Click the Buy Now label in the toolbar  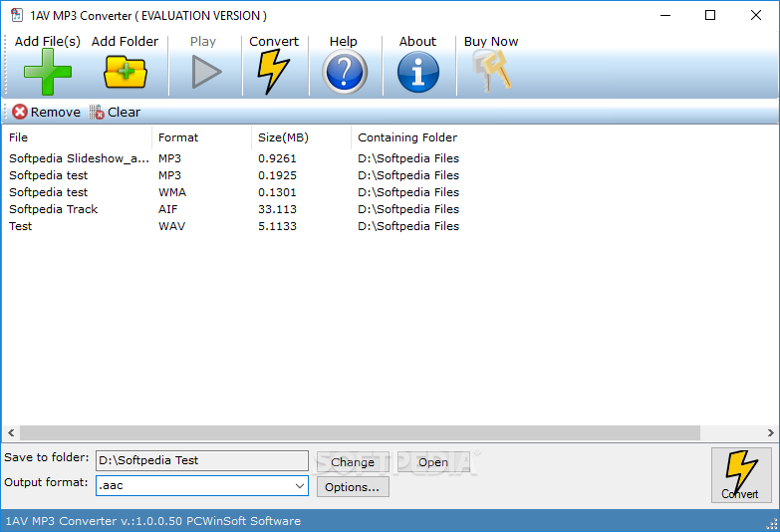(x=491, y=41)
